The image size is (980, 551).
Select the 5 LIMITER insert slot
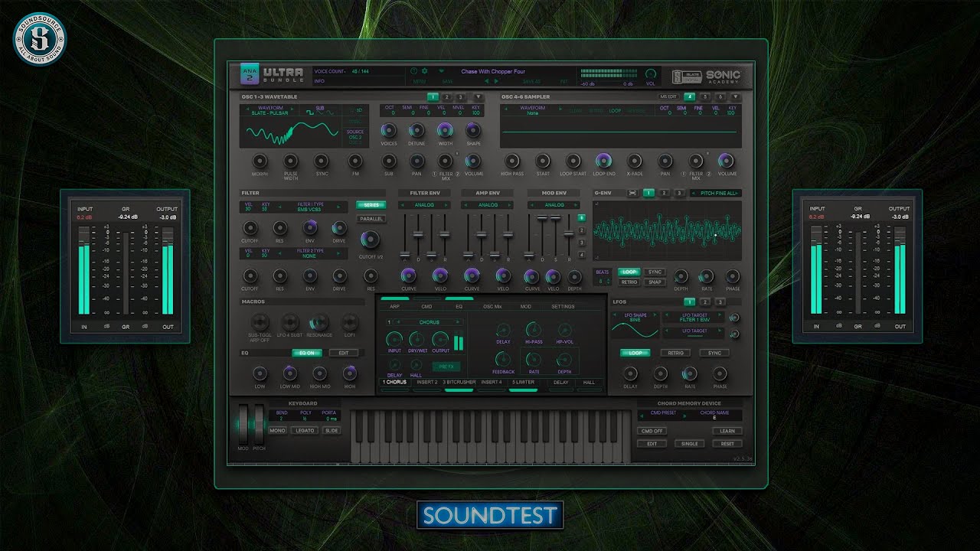pos(523,382)
